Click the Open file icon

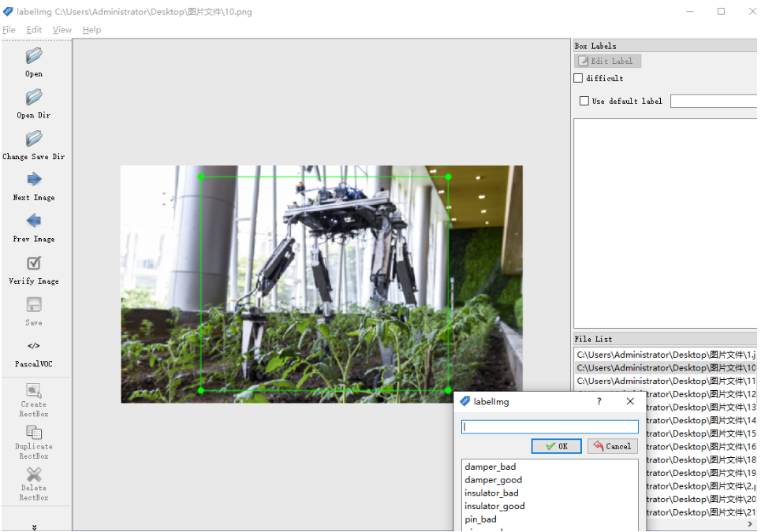coord(33,56)
